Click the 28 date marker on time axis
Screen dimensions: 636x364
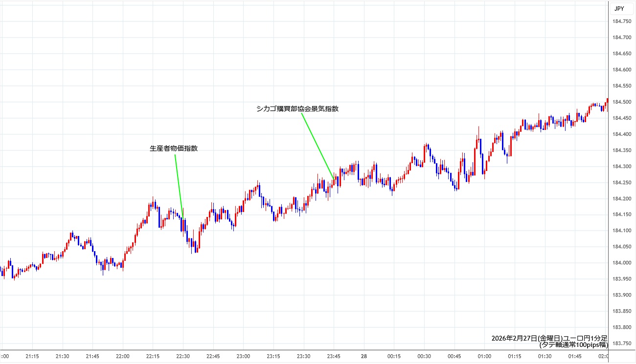pyautogui.click(x=364, y=356)
